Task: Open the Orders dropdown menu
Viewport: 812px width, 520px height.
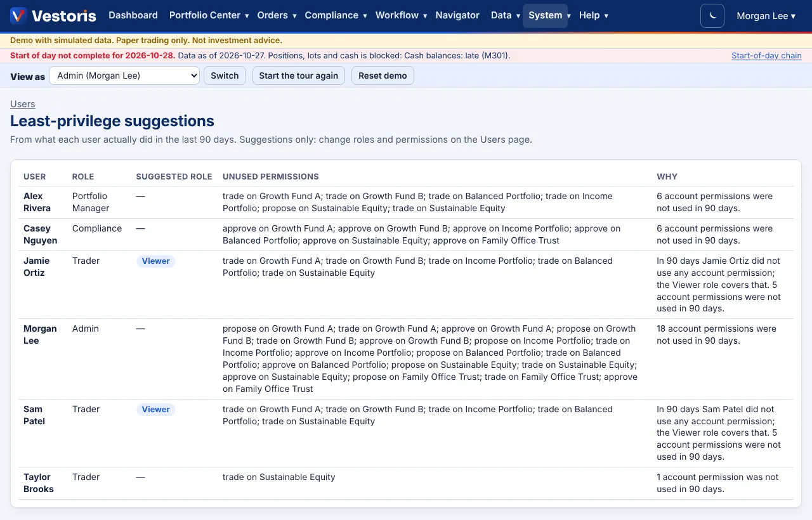Action: (277, 15)
